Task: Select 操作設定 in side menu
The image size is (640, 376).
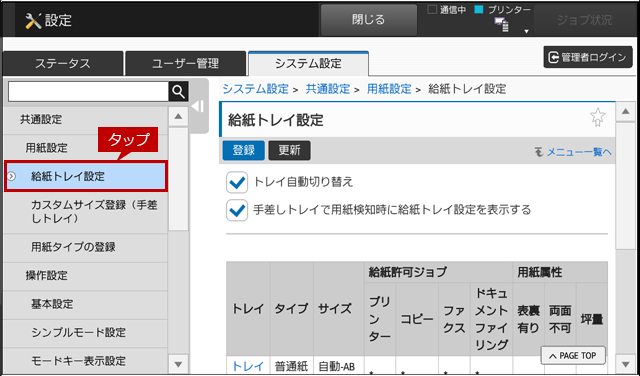Action: (85, 276)
